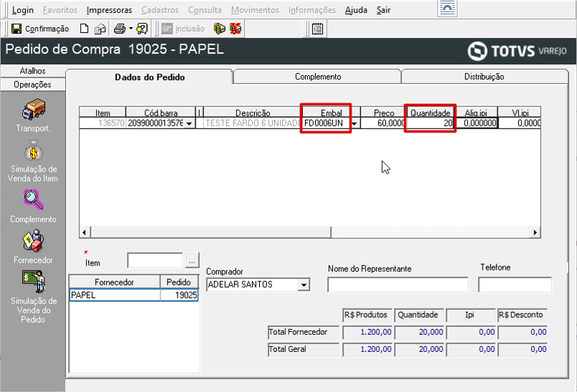This screenshot has width=577, height=392.
Task: Click the red crossed-out boxes toolbar icon
Action: point(236,29)
